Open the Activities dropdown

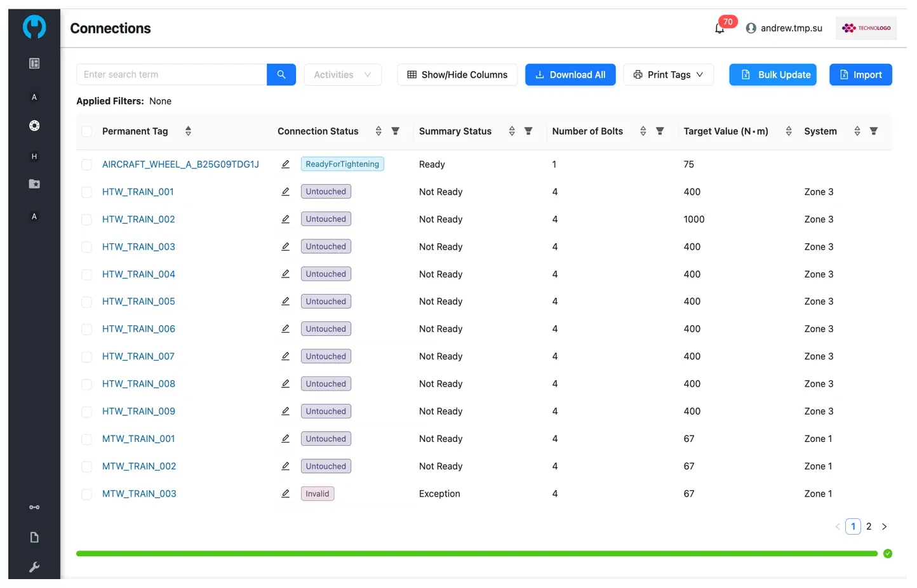click(x=342, y=74)
